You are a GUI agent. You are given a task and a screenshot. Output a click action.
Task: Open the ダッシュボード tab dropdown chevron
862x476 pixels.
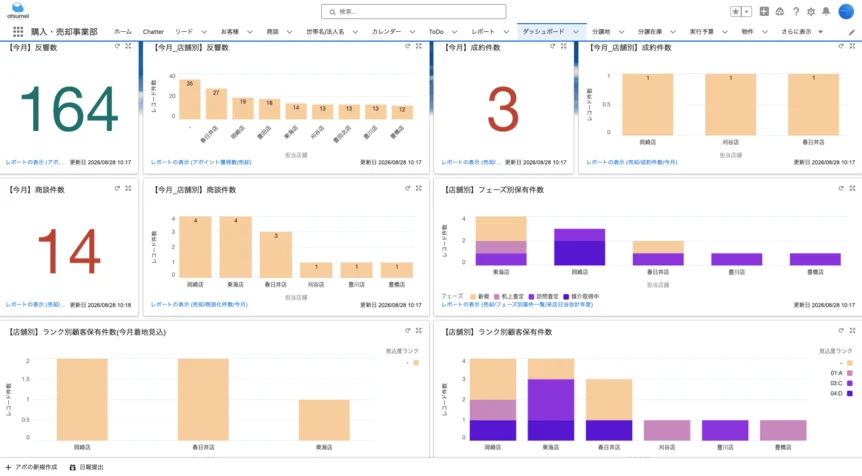click(576, 32)
